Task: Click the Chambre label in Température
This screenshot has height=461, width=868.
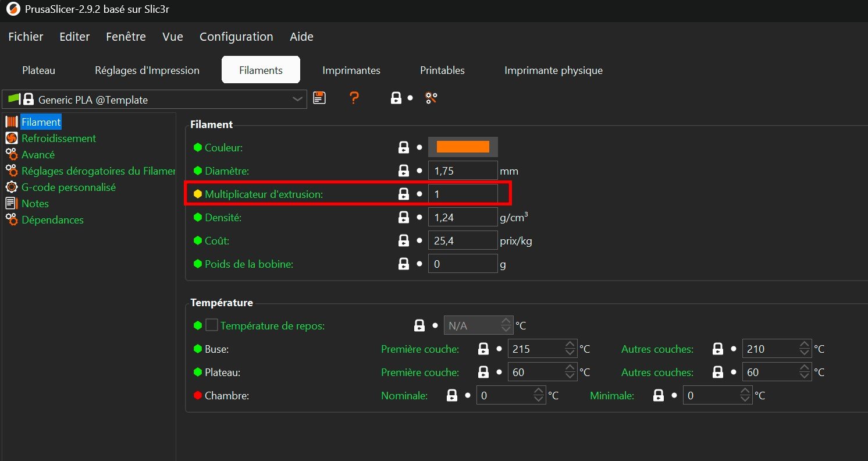Action: [227, 396]
